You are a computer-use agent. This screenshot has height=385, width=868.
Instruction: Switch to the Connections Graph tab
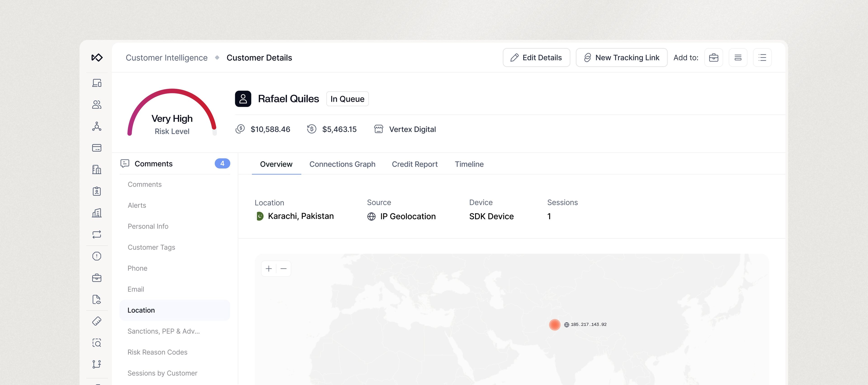pos(342,164)
